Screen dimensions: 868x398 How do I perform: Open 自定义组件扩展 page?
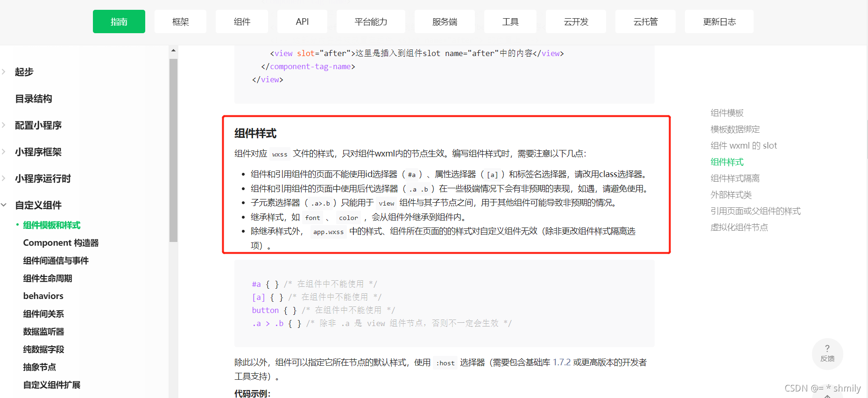coord(52,385)
